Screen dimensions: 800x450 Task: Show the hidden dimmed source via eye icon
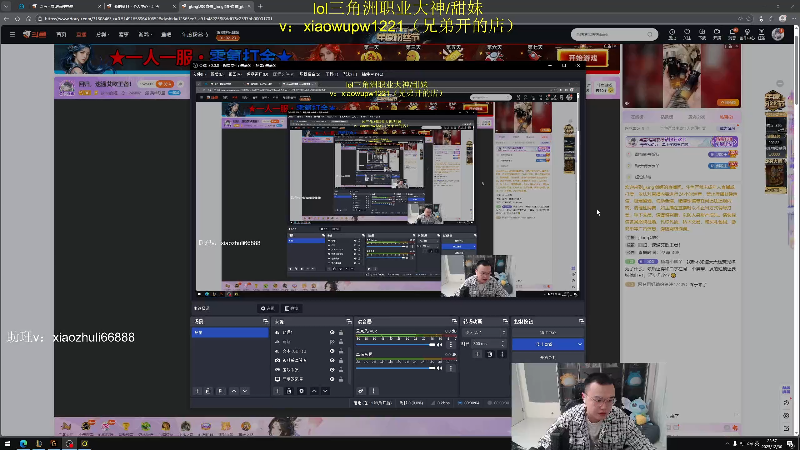[332, 342]
